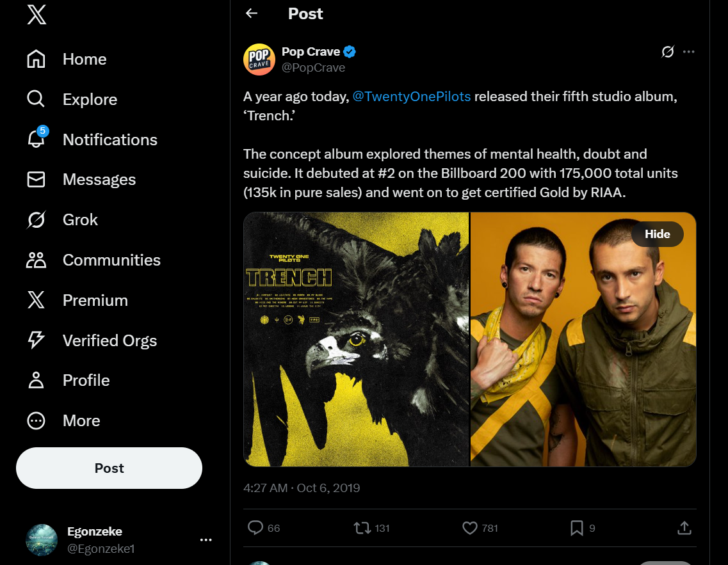Click the white Post compose button

pos(109,468)
